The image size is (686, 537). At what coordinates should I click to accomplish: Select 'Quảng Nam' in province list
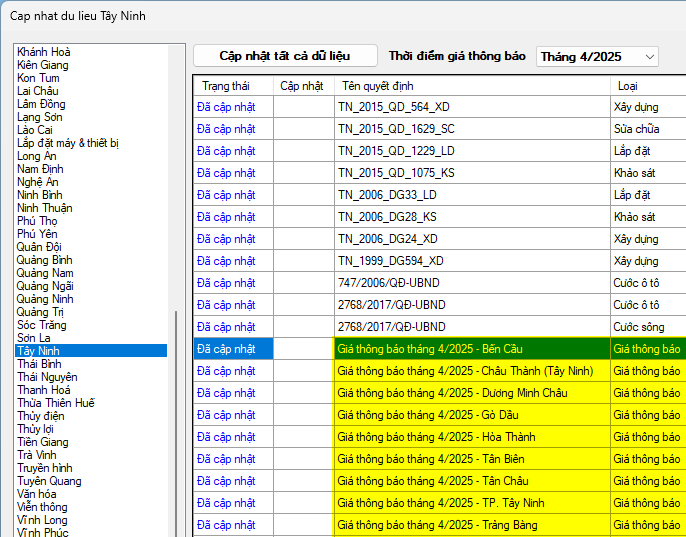tap(91, 273)
